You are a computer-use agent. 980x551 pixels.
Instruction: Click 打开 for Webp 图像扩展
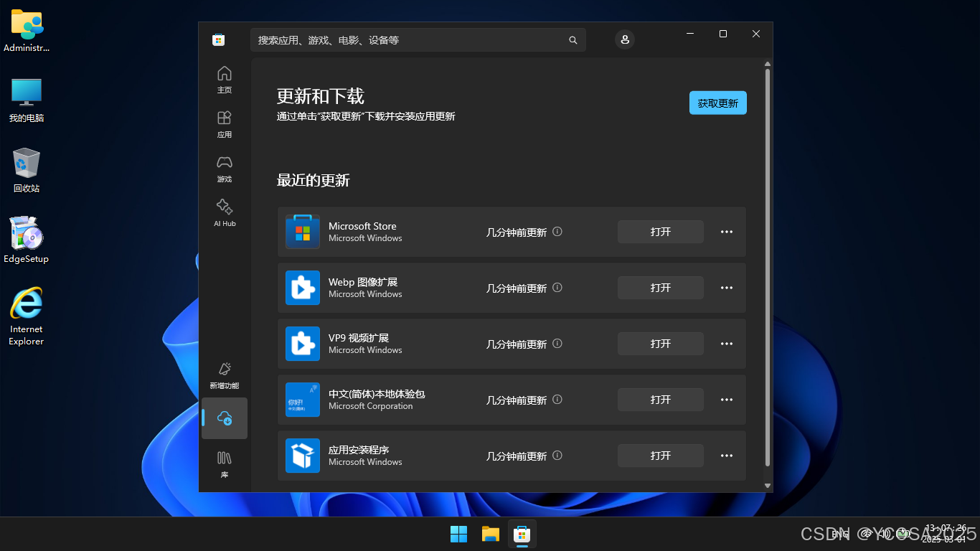tap(661, 288)
